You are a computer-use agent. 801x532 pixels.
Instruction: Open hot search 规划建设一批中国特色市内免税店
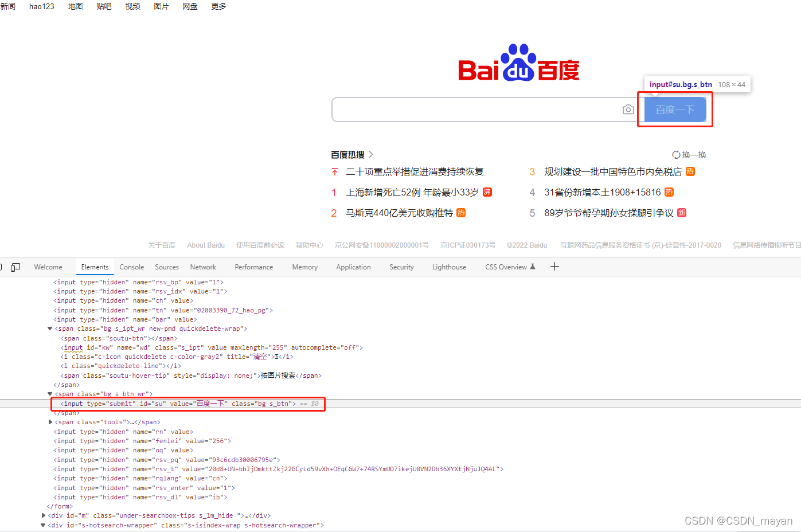click(x=613, y=172)
